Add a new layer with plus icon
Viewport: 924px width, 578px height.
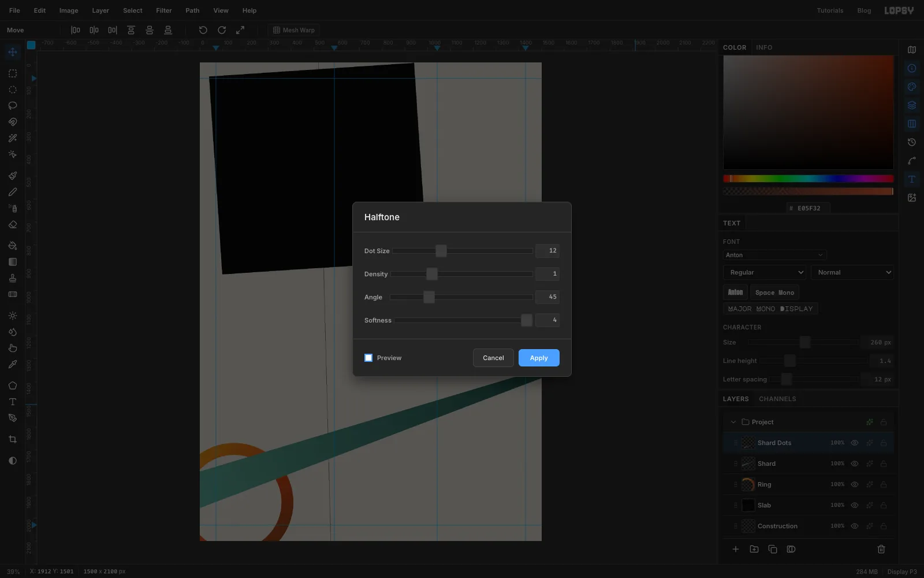click(x=736, y=549)
